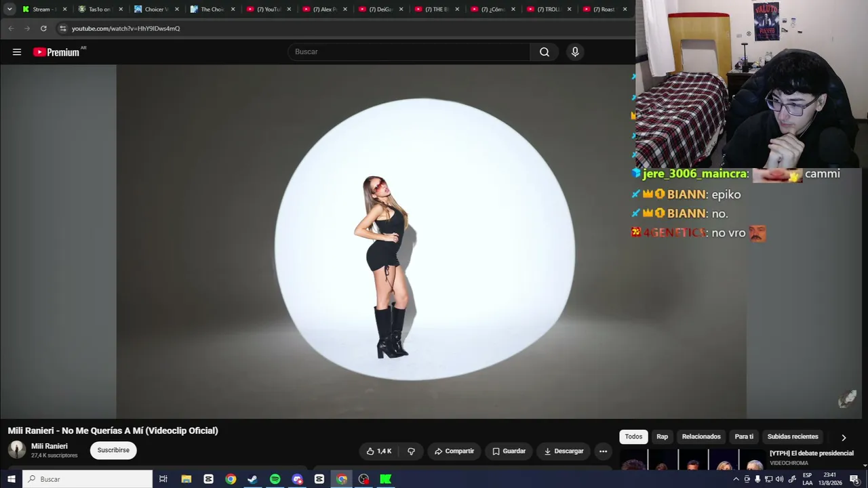
Task: Open the YouTube guide hamburger menu
Action: [x=17, y=52]
